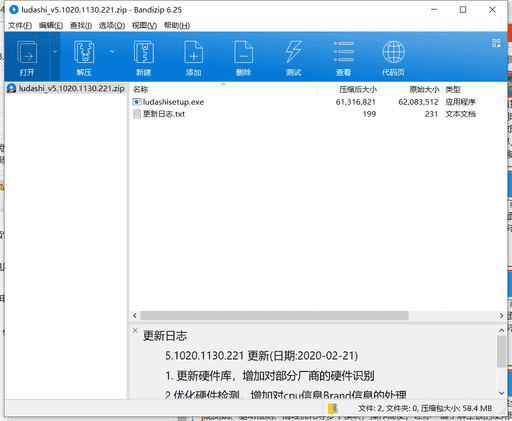Open the 编辑(E) menu
Screen dimensions: 512x421
coord(51,25)
